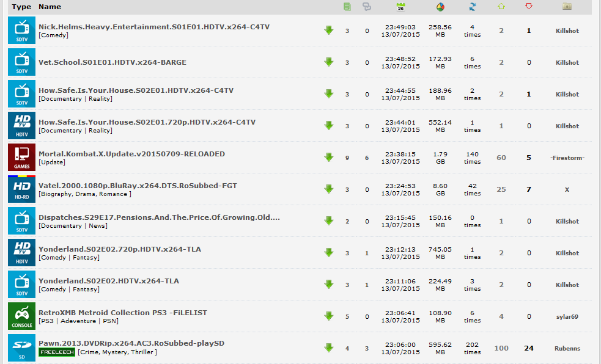Open Mortal.Kombat.X.Update.v20150709-RELOADED link
This screenshot has height=364, width=601.
coord(132,154)
